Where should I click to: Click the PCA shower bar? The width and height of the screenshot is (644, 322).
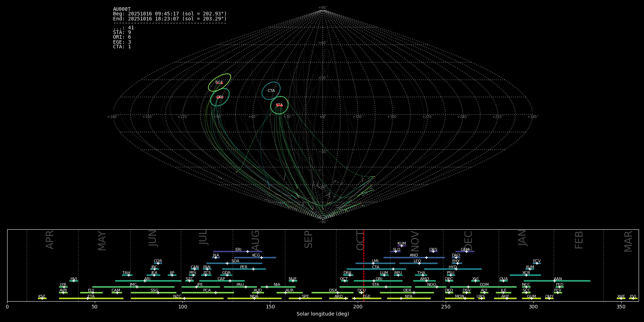pos(208,293)
